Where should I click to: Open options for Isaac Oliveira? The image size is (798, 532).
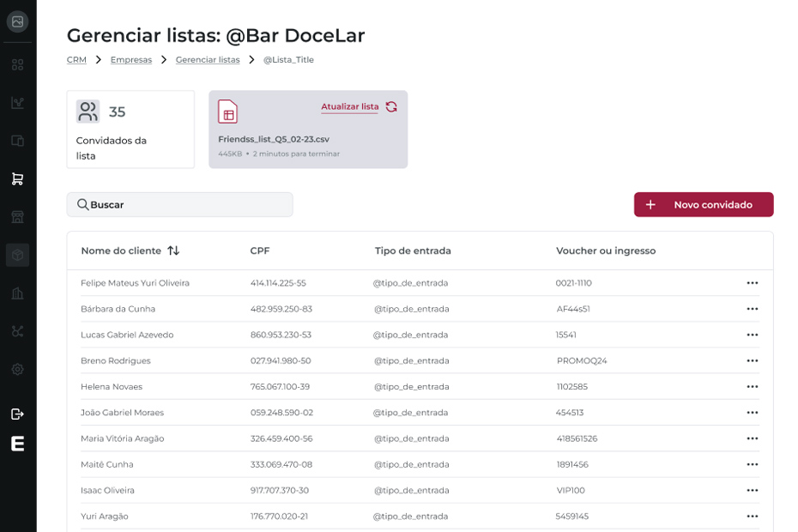(753, 491)
